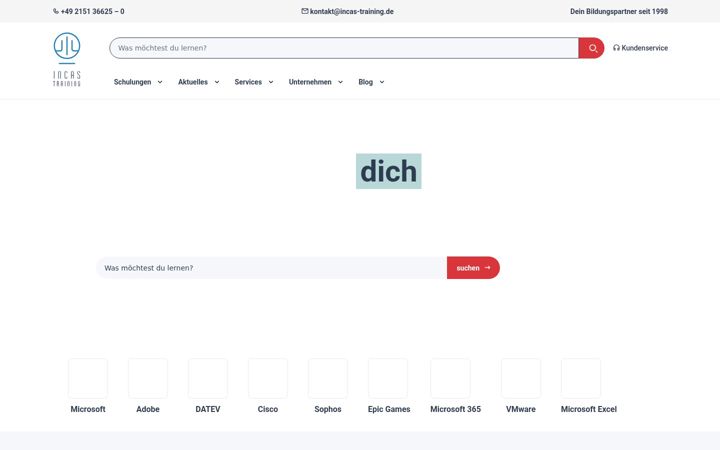
Task: Expand the chevron next to Schulungen
Action: 160,82
